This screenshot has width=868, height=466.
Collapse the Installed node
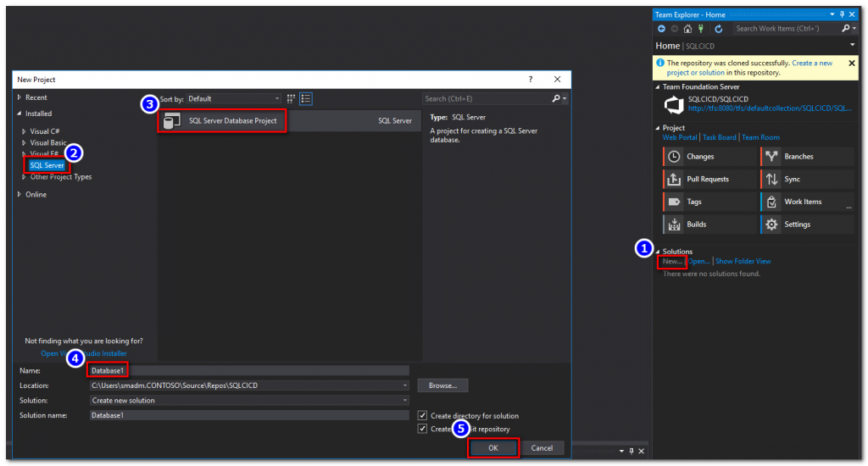(19, 114)
